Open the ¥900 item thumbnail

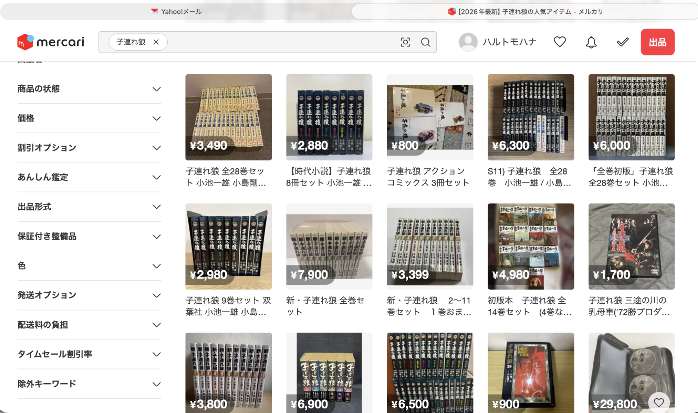pyautogui.click(x=531, y=373)
